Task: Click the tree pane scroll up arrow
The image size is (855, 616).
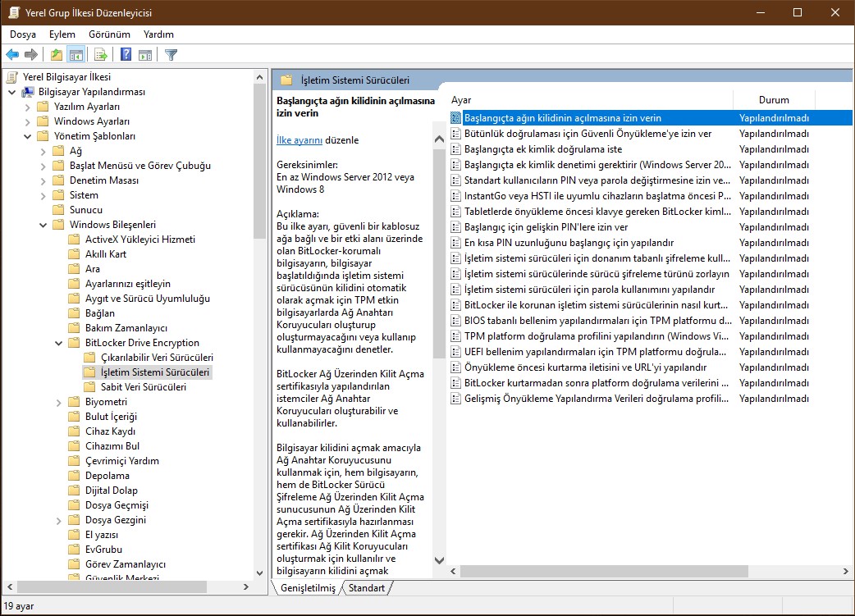Action: point(259,77)
